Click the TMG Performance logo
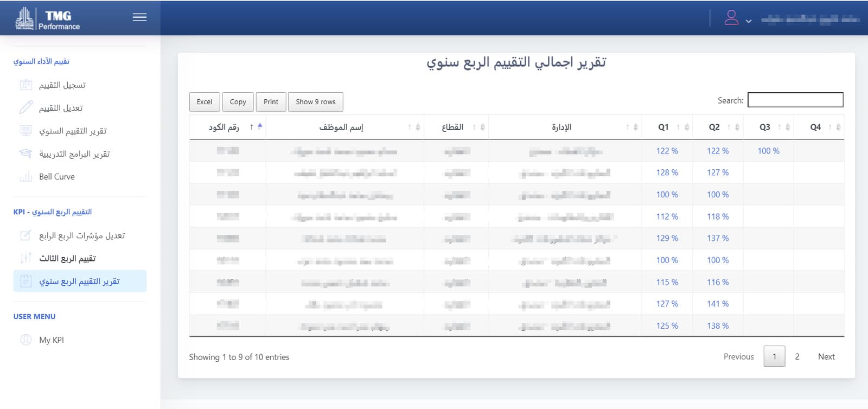Image resolution: width=868 pixels, height=409 pixels. pos(48,18)
